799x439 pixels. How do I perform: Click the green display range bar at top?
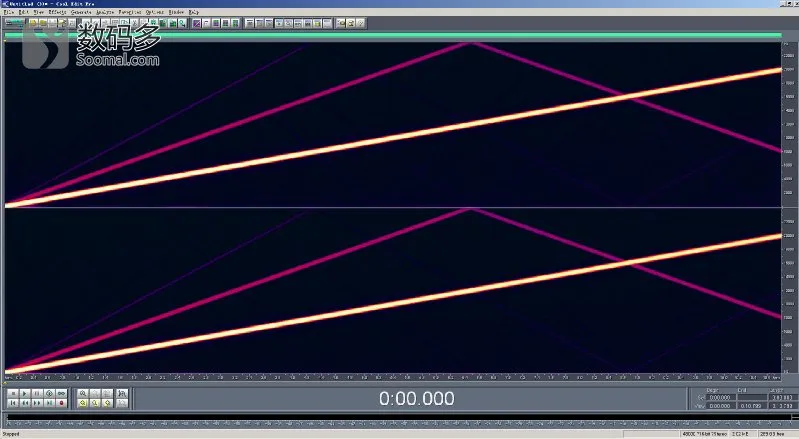point(392,35)
